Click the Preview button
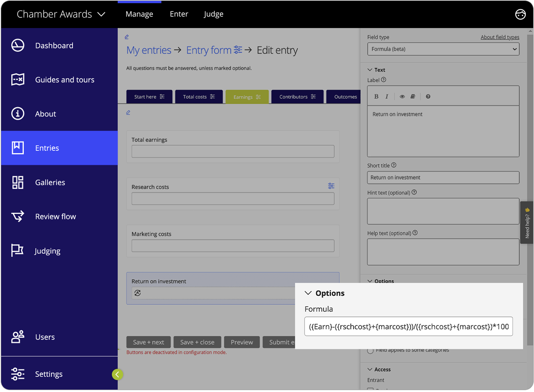The height and width of the screenshot is (392, 534). (x=242, y=342)
